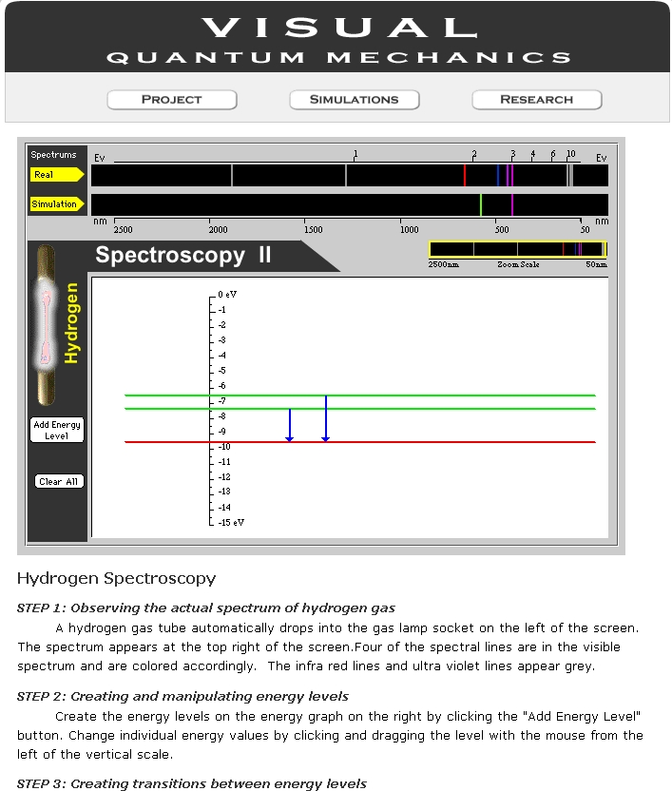672x791 pixels.
Task: Click the Add Energy Level button
Action: pyautogui.click(x=57, y=430)
